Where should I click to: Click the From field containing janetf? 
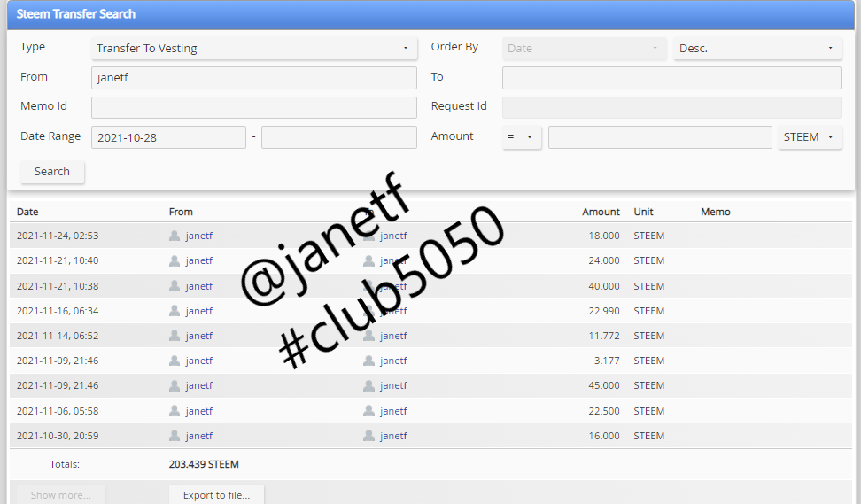(253, 78)
